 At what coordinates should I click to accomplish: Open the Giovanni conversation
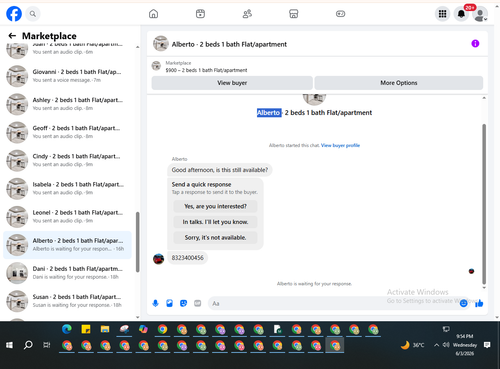coord(67,76)
